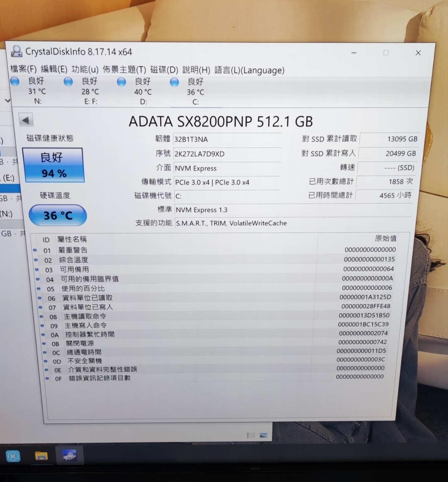The image size is (448, 482).
Task: Select row 0D 不安全關機
Action: pos(215,360)
